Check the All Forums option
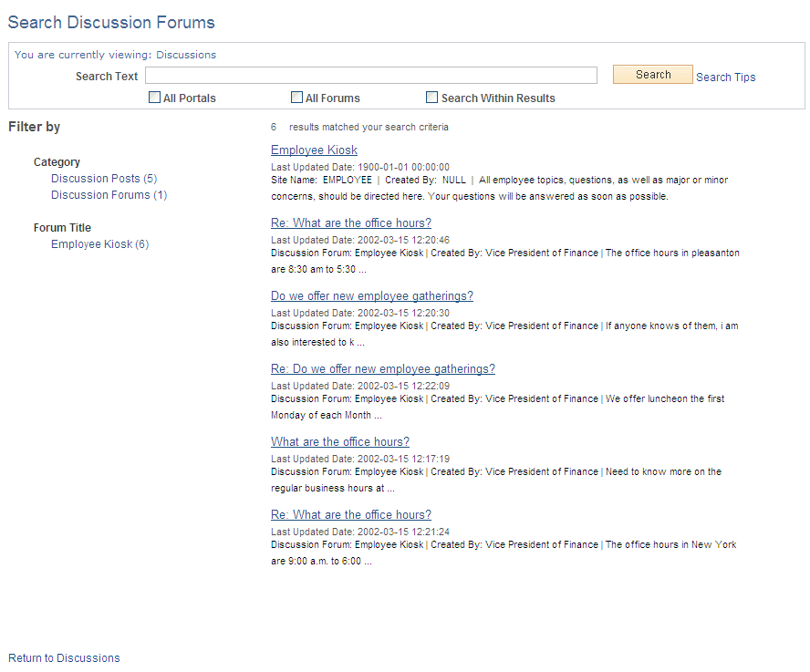810x672 pixels. 296,97
